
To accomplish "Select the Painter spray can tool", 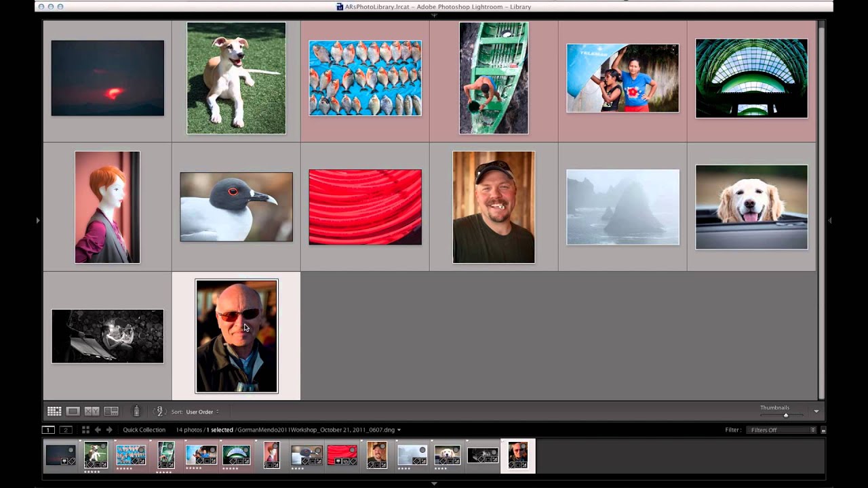I will [136, 411].
